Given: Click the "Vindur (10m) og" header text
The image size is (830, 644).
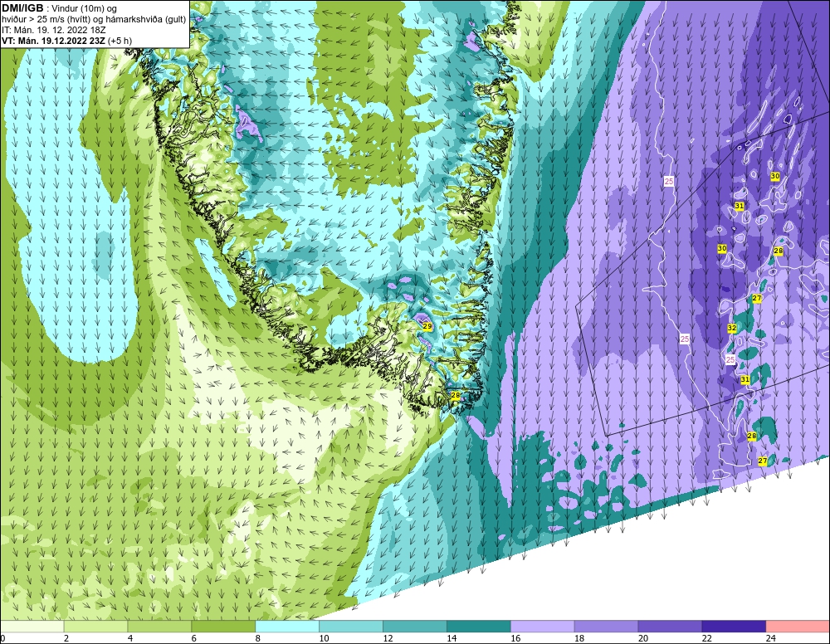Looking at the screenshot, I should [x=84, y=9].
